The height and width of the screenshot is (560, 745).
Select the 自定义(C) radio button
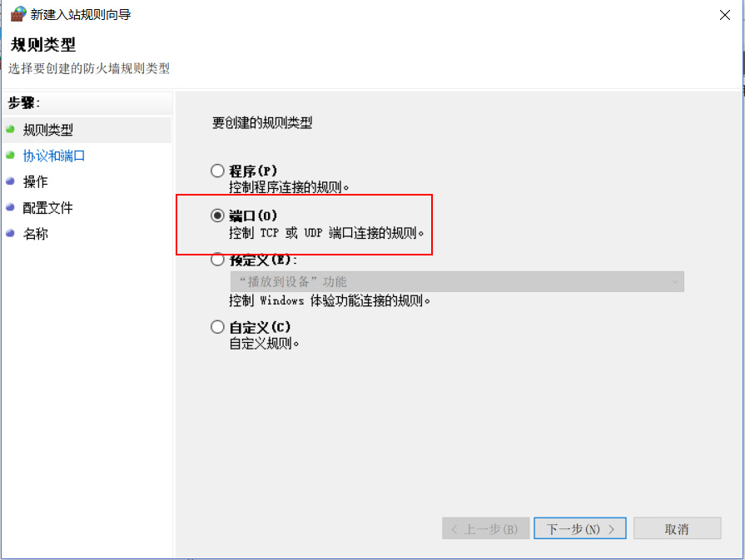pos(217,327)
